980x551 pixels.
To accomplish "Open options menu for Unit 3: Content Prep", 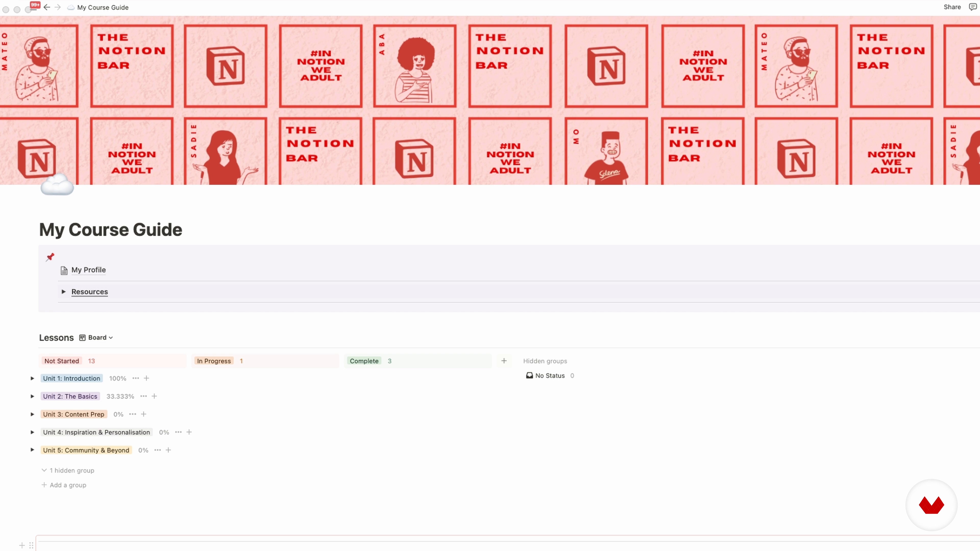I will (132, 414).
